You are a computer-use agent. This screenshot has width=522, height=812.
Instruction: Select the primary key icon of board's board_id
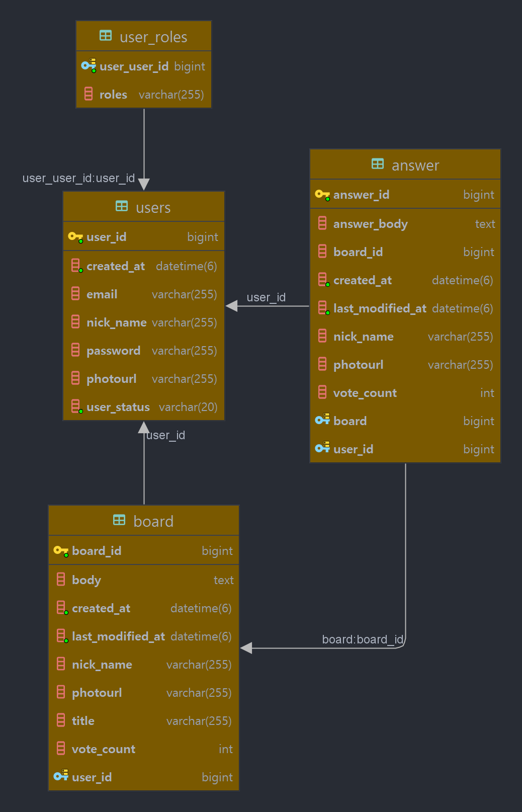click(61, 550)
